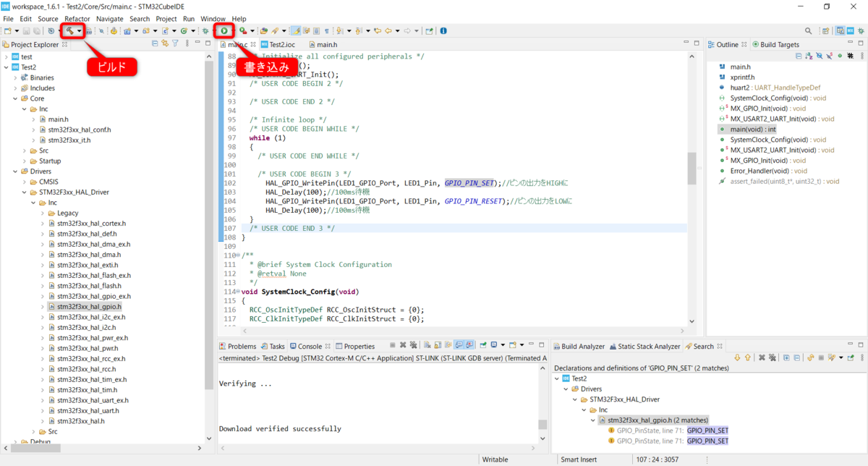
Task: Toggle Hide Fields in Outline toolbar
Action: (x=819, y=56)
